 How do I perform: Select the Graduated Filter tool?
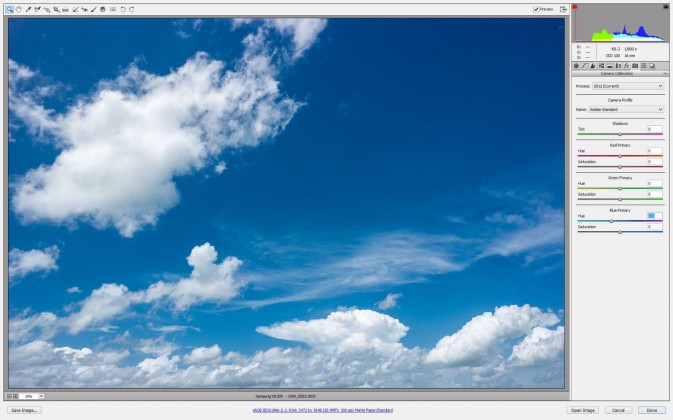pos(103,9)
